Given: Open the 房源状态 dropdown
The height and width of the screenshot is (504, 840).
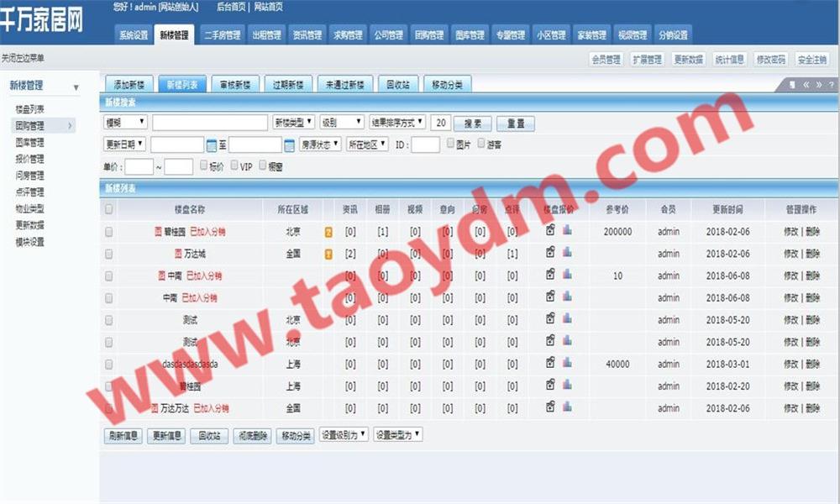Looking at the screenshot, I should [320, 144].
